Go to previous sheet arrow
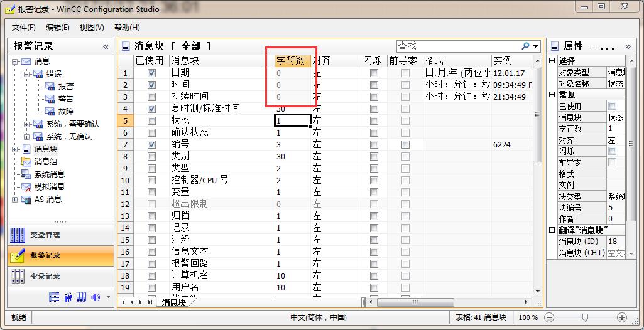644x330 pixels. coord(132,302)
